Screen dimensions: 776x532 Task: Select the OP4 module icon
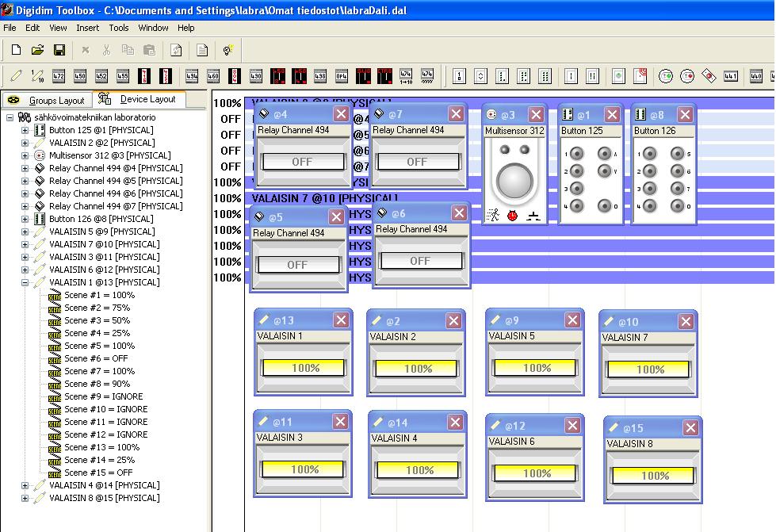click(x=342, y=76)
